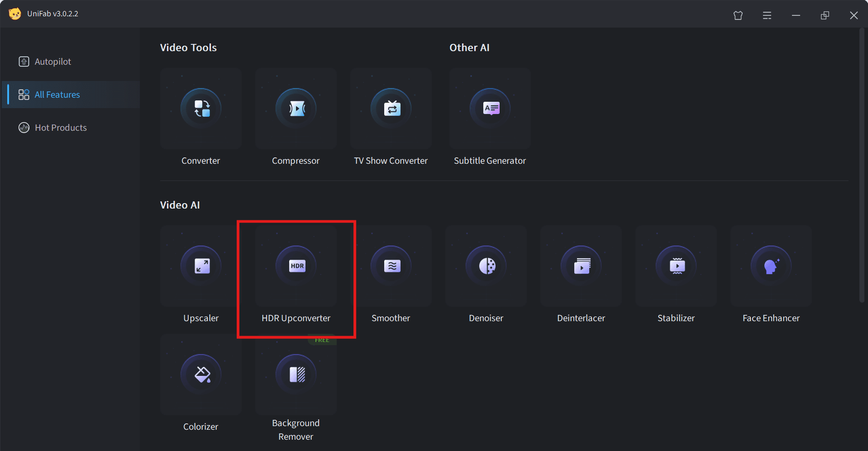Click the UniFab v3.0.2.2 title text
The image size is (868, 451).
52,14
